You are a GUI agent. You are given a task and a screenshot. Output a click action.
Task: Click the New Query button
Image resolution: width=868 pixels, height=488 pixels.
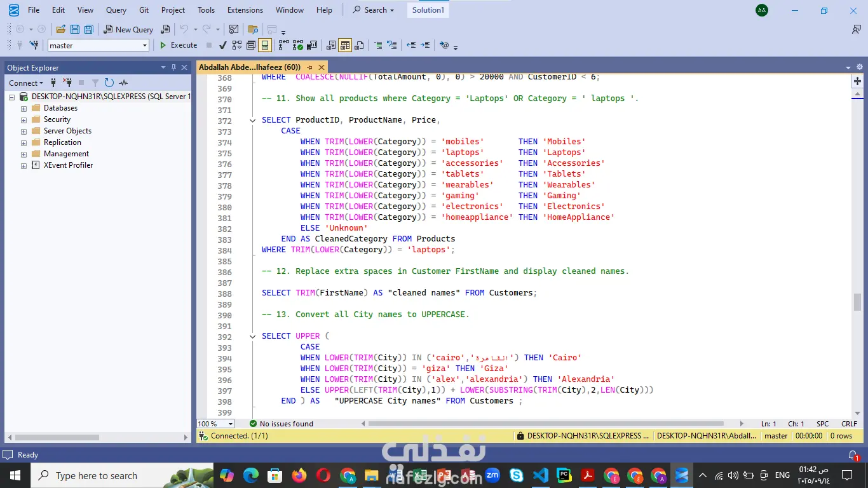[128, 29]
